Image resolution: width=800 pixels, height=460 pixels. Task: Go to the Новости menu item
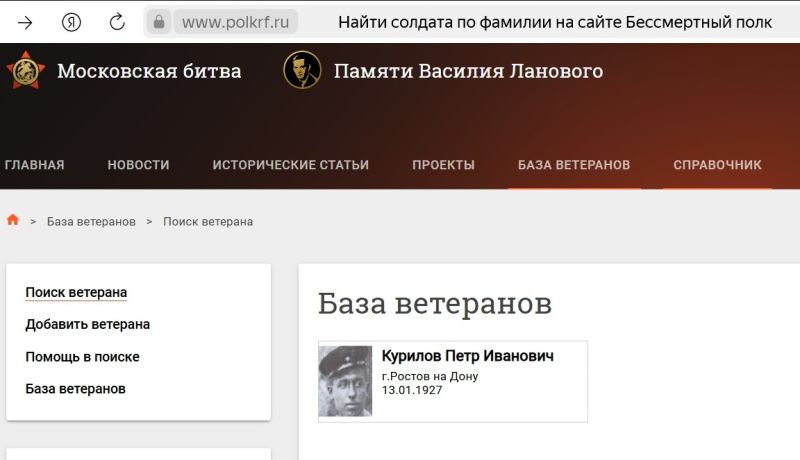138,165
